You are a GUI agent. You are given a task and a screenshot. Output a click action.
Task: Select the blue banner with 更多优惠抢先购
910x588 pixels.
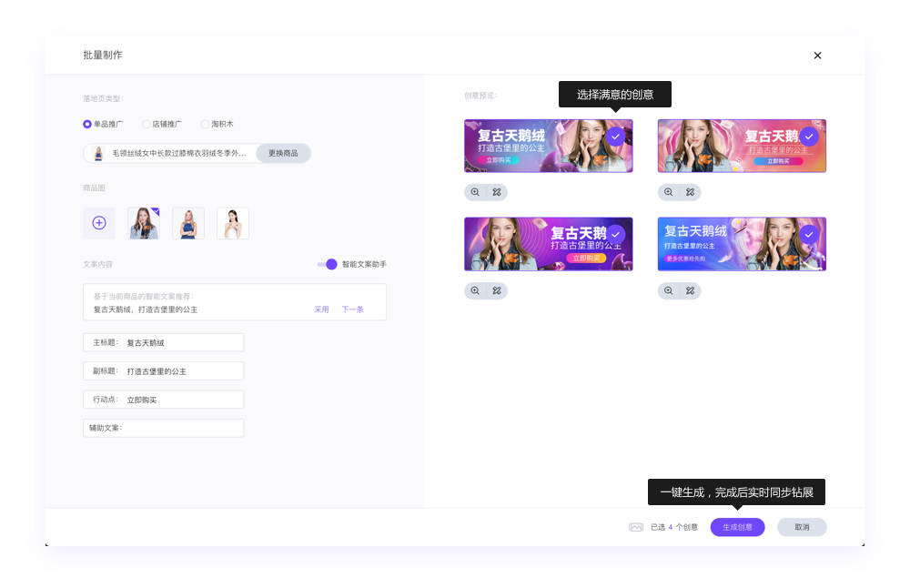click(x=742, y=244)
